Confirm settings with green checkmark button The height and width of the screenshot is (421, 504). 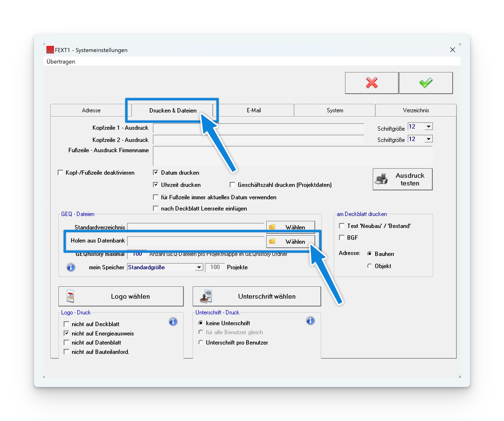(x=426, y=83)
